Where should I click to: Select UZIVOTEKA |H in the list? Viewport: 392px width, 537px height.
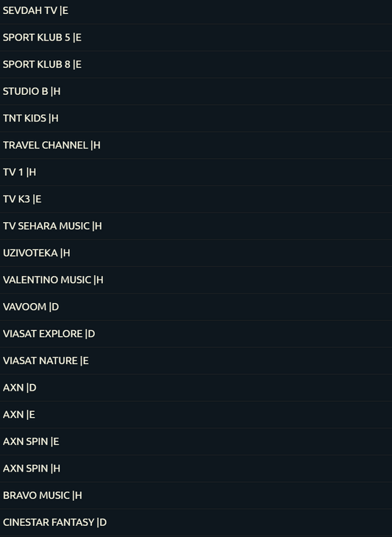(x=196, y=253)
